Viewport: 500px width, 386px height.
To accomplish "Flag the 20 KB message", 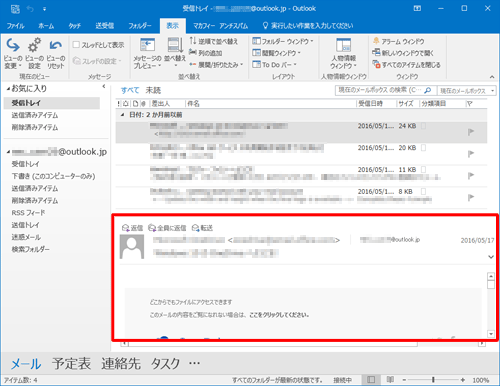I will [x=471, y=154].
